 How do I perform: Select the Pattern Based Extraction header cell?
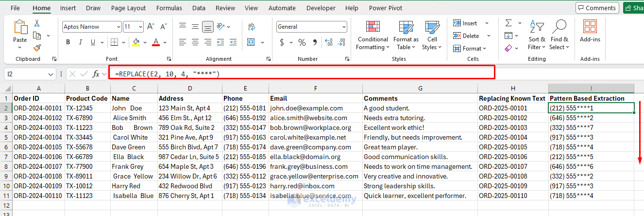pos(591,98)
